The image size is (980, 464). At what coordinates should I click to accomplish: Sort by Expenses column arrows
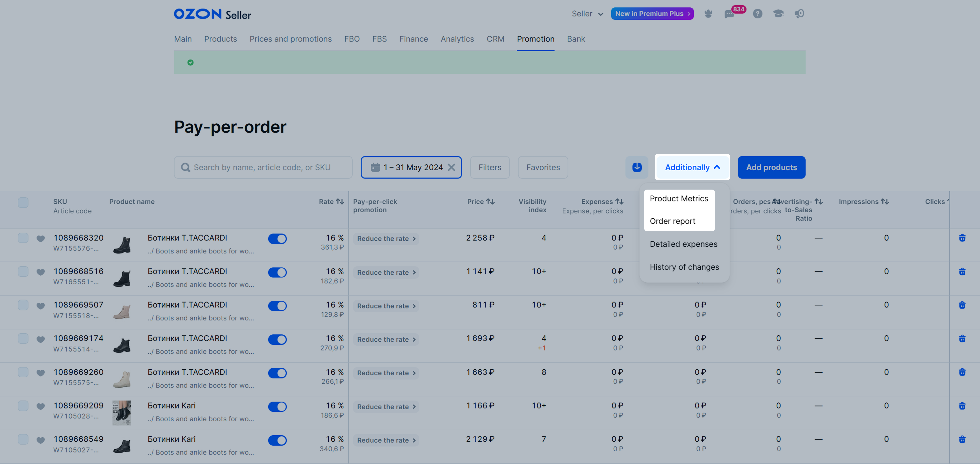pyautogui.click(x=619, y=201)
